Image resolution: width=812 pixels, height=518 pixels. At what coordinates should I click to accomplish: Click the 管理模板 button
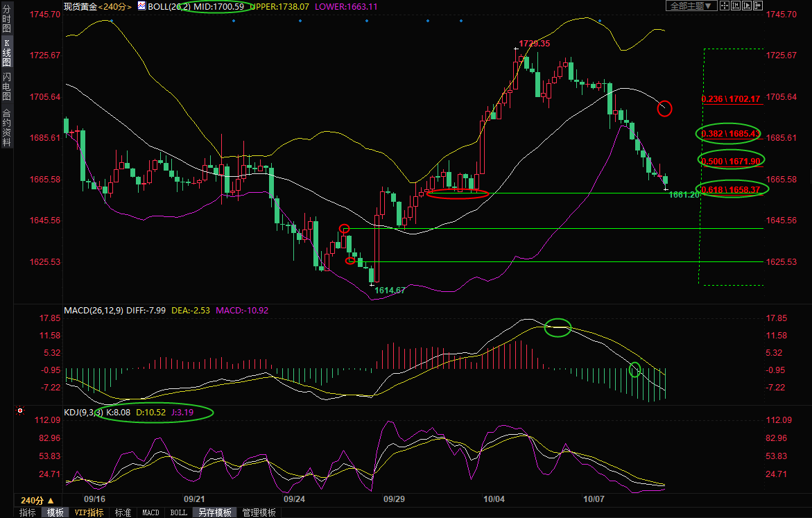[x=258, y=512]
